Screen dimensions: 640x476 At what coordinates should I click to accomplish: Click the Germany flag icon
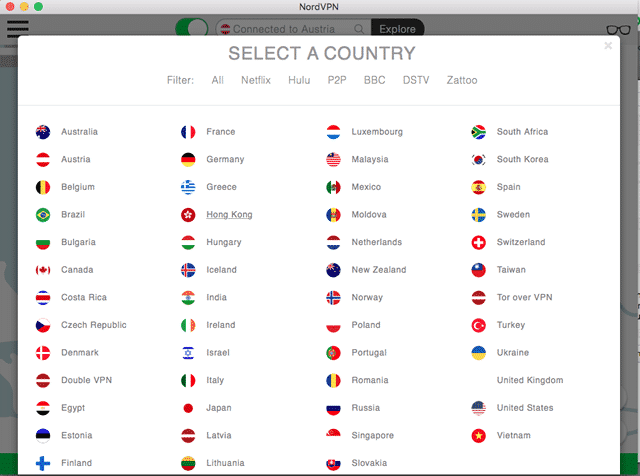(188, 160)
